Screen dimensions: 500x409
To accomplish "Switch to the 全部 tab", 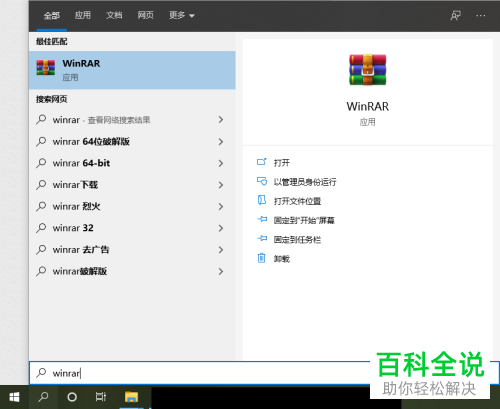I will click(x=52, y=15).
